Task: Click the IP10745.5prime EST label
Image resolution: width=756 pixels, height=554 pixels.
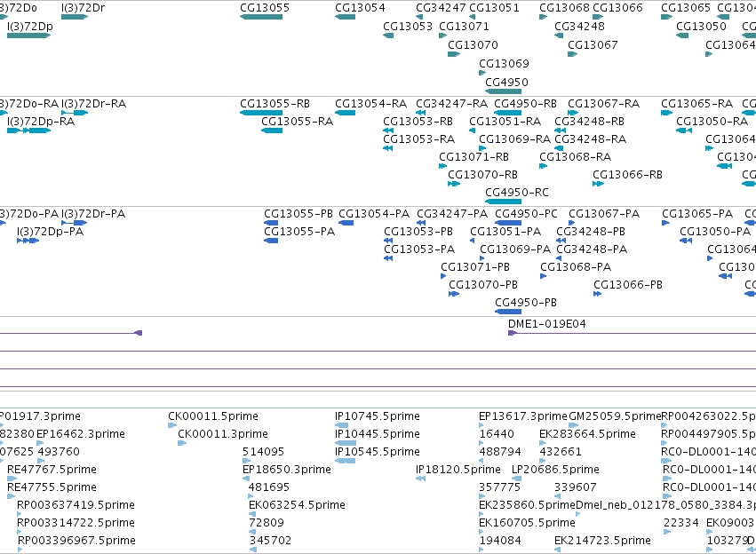Action: pyautogui.click(x=378, y=416)
